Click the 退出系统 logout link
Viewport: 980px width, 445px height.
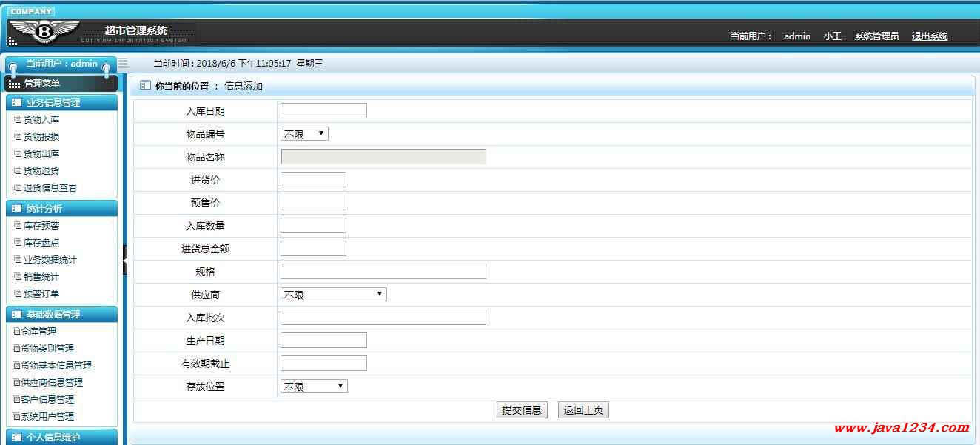(x=929, y=36)
